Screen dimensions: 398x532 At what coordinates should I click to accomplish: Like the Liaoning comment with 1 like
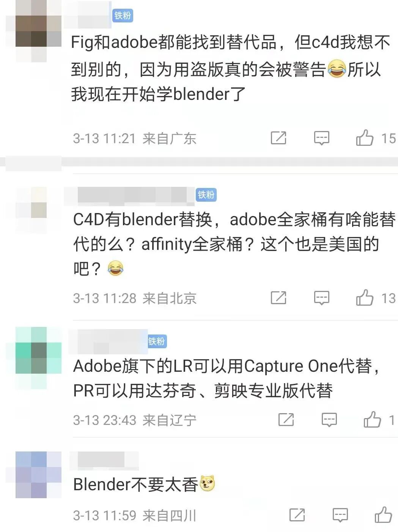[372, 419]
